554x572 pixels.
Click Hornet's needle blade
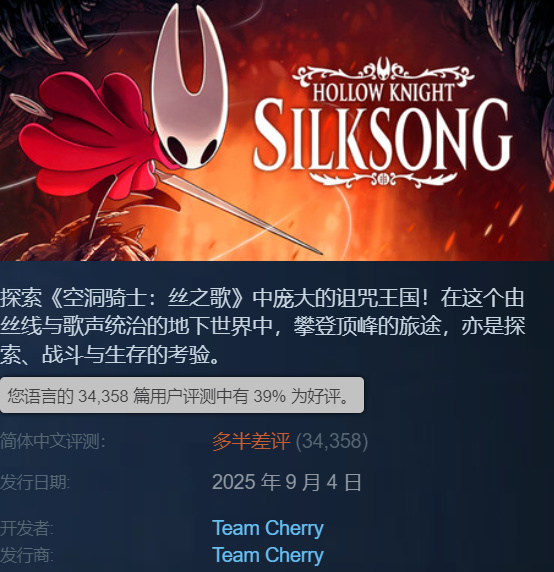235,210
